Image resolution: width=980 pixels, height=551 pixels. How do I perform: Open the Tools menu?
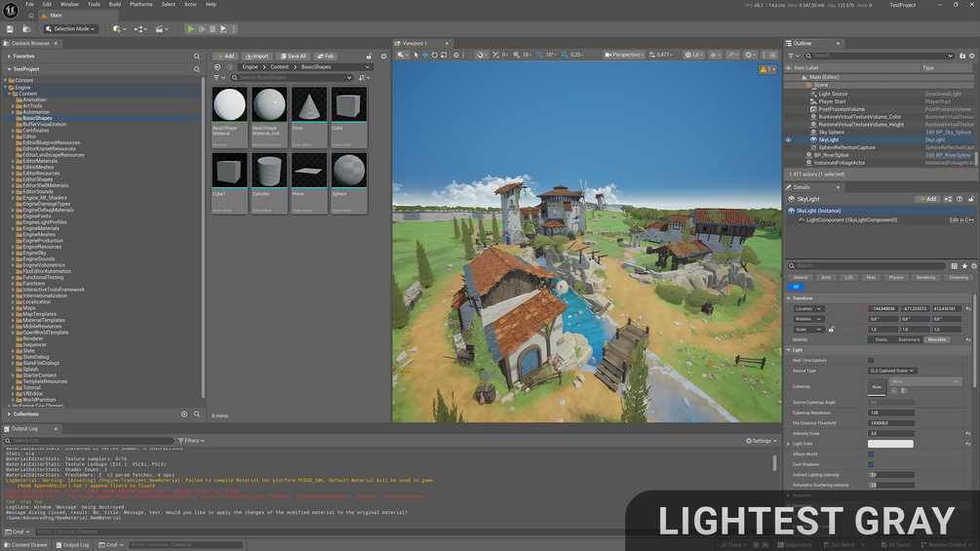point(94,4)
